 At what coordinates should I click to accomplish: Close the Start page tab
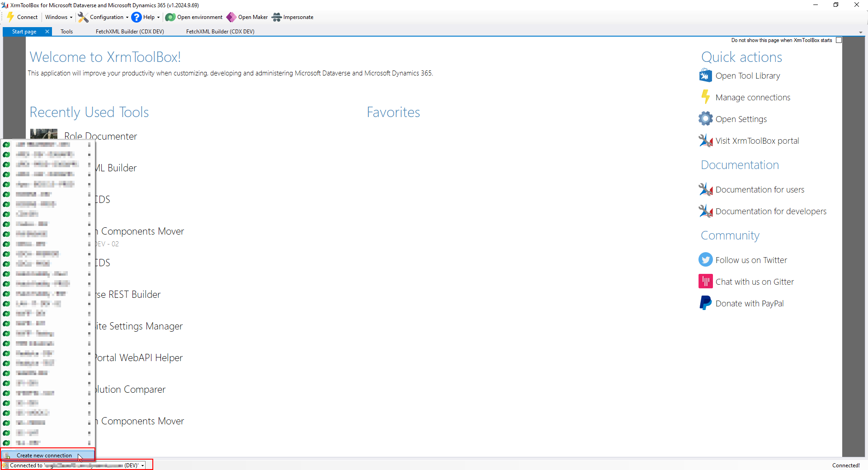[47, 32]
